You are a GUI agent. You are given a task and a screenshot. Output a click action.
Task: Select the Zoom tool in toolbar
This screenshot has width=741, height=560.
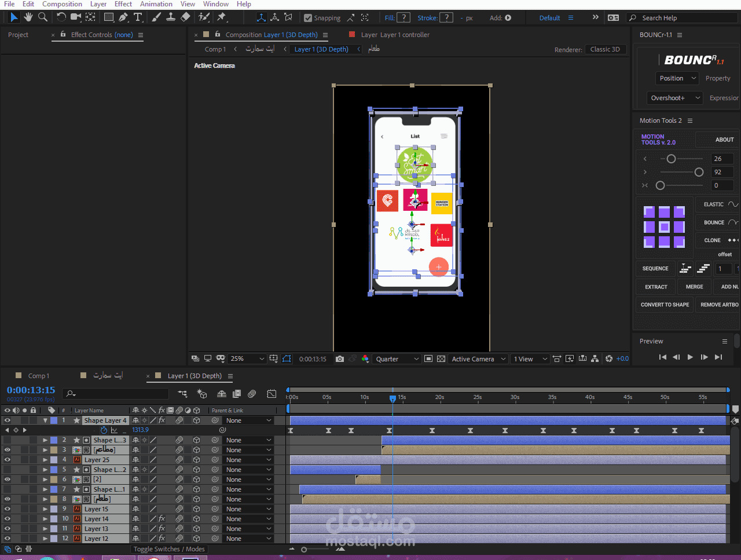click(x=43, y=17)
